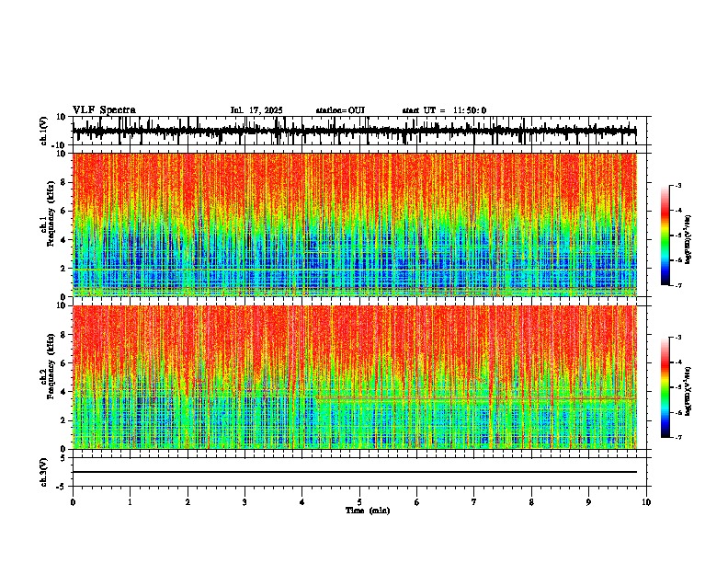This screenshot has width=728, height=563.
Task: Click the date 'Jul 17, 2025' label
Action: coord(256,110)
